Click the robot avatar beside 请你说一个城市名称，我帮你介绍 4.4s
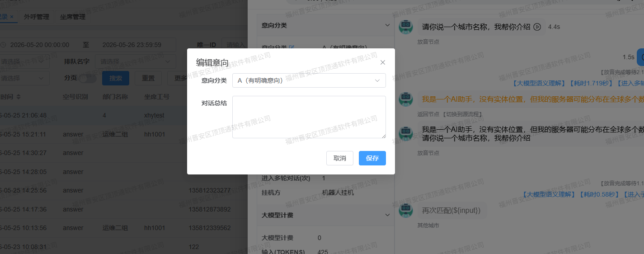 click(x=406, y=27)
